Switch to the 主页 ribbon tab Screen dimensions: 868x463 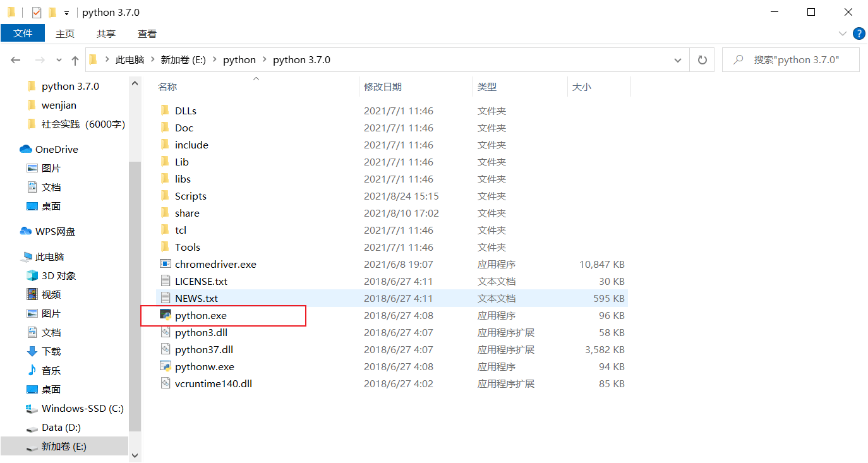coord(65,33)
